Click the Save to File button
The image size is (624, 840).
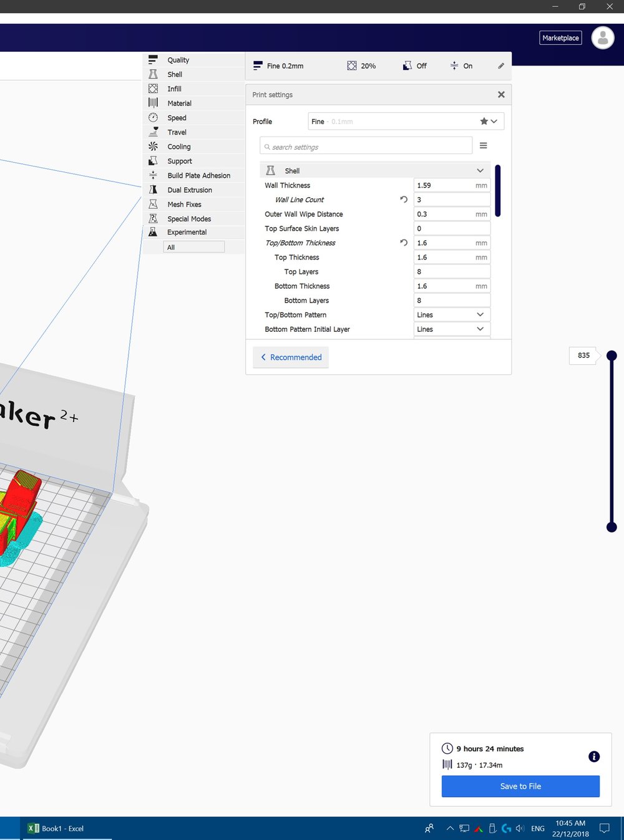pyautogui.click(x=520, y=786)
